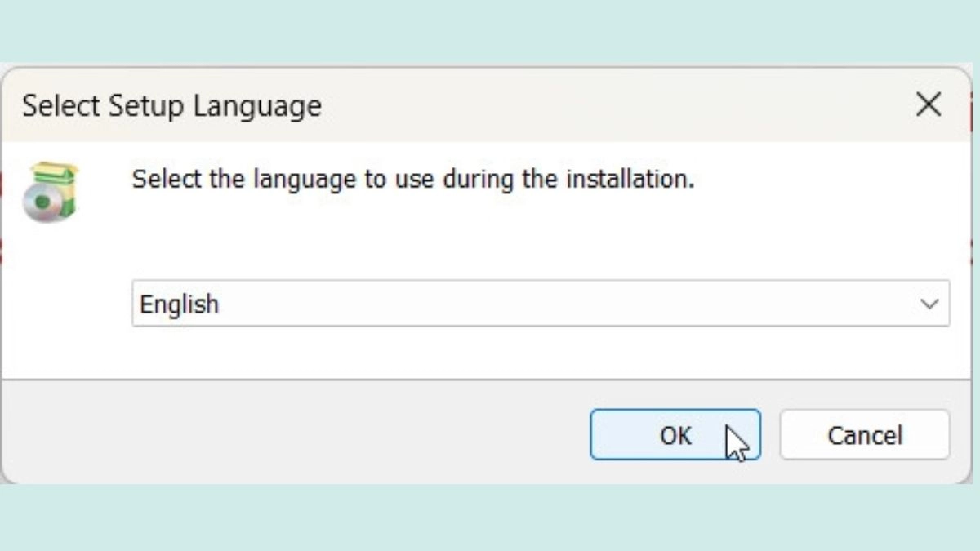Click the "OK" label text
The height and width of the screenshot is (551, 980).
(675, 436)
